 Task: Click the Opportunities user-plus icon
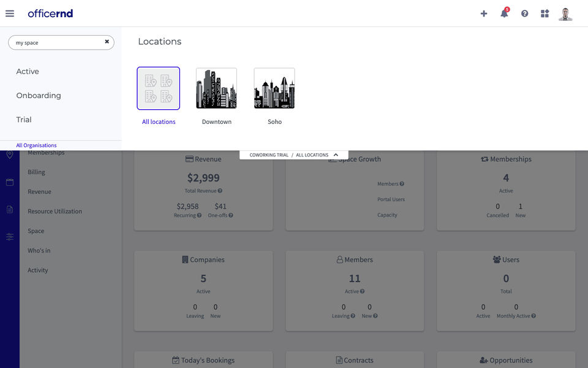(484, 360)
